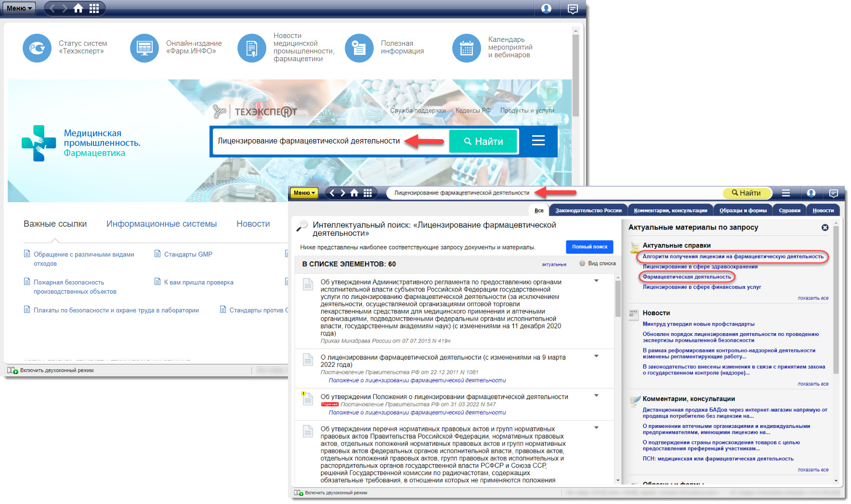Open Обращение с различными видами отходов link
This screenshot has height=504, width=851.
(x=84, y=259)
